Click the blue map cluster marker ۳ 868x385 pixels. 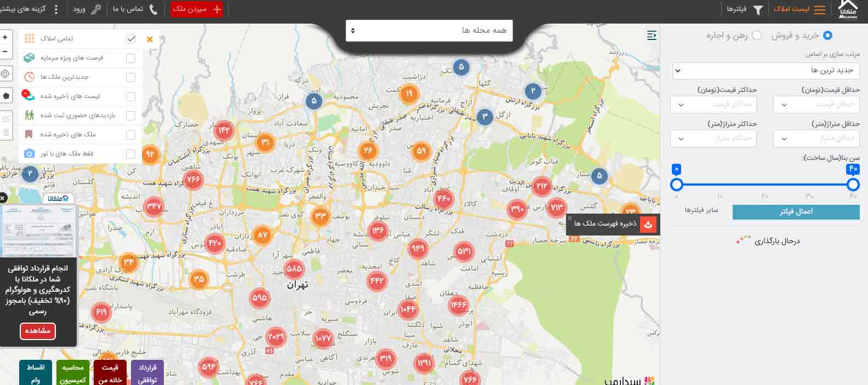point(484,116)
